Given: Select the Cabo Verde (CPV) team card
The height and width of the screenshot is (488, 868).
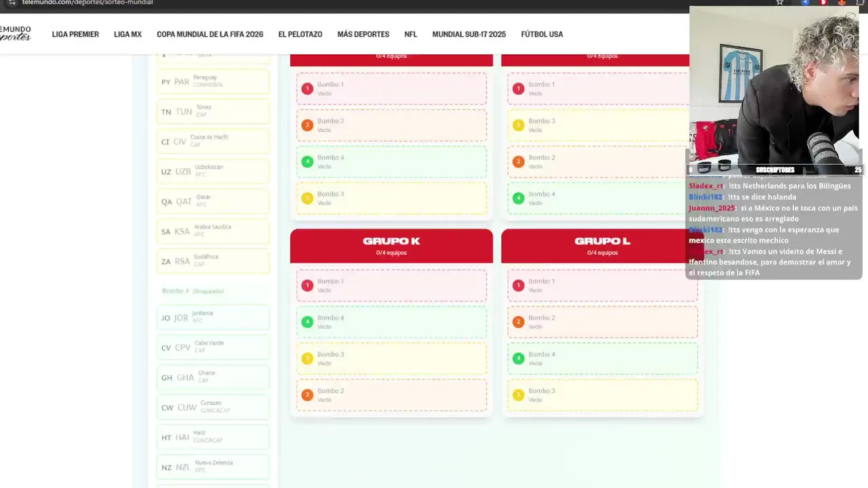Looking at the screenshot, I should pos(213,347).
